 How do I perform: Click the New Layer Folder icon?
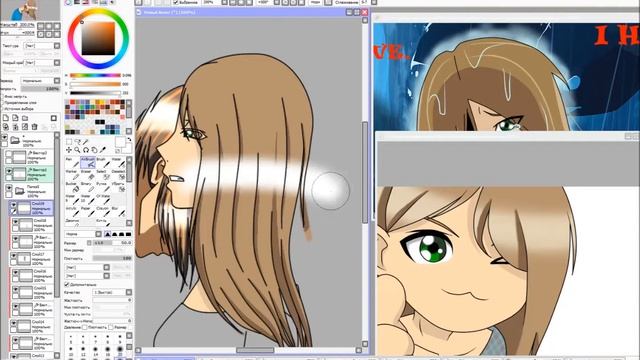[25, 118]
